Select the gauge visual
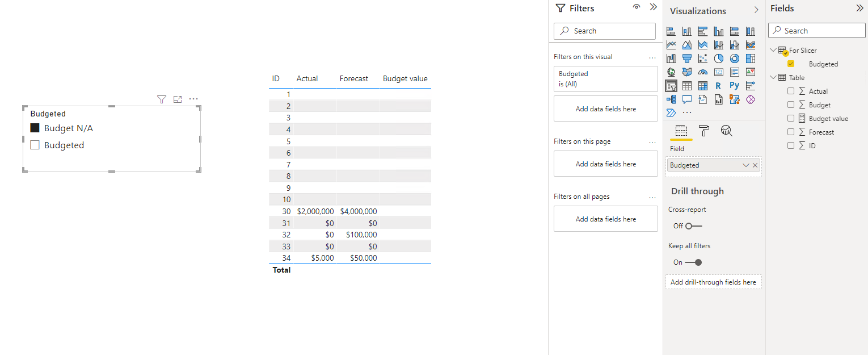 (x=703, y=72)
